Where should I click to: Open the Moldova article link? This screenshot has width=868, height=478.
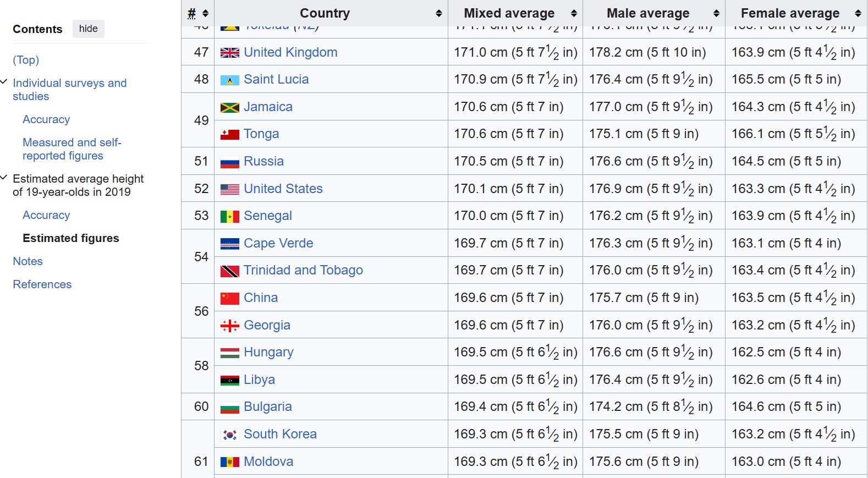(268, 461)
